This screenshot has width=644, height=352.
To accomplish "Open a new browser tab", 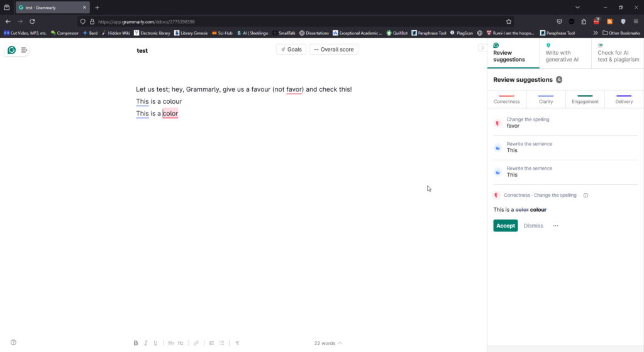I will pyautogui.click(x=97, y=8).
